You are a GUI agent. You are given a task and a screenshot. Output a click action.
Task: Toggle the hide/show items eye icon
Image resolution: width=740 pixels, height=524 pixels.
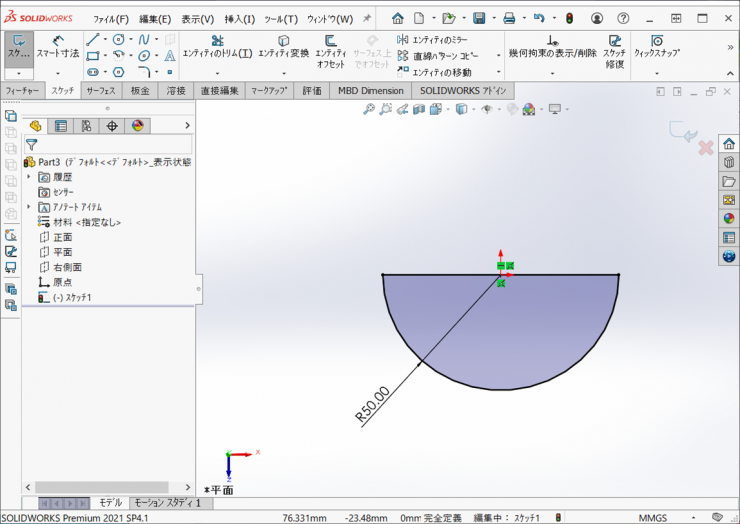[x=488, y=109]
